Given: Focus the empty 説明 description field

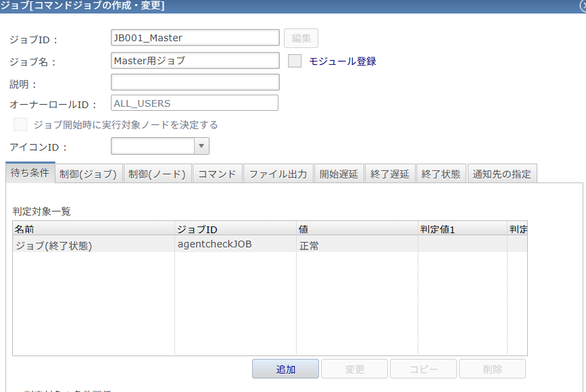Looking at the screenshot, I should click(195, 82).
